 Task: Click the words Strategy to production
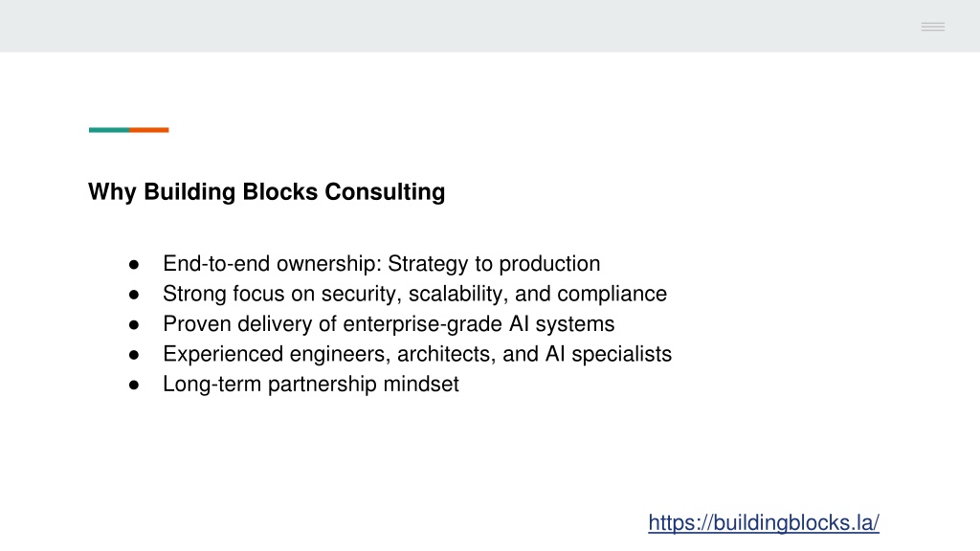pyautogui.click(x=494, y=264)
